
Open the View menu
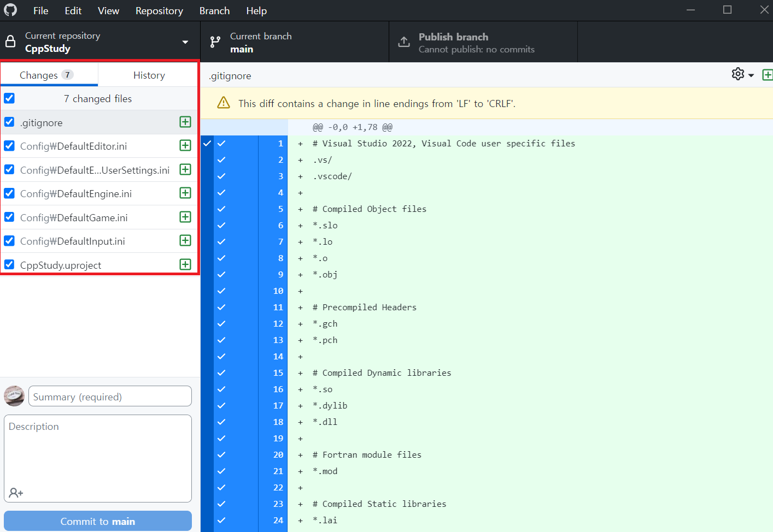pos(108,11)
